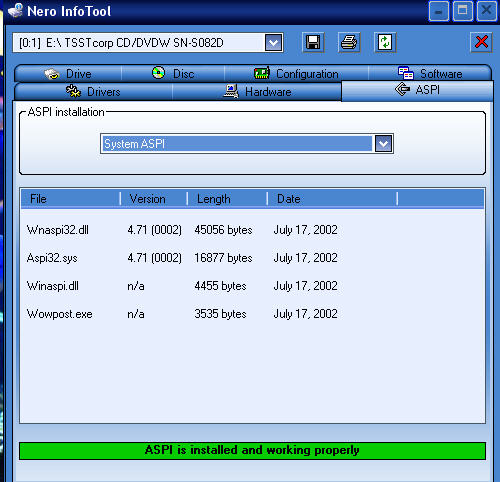Show the Software tab
500x482 pixels.
tap(430, 74)
